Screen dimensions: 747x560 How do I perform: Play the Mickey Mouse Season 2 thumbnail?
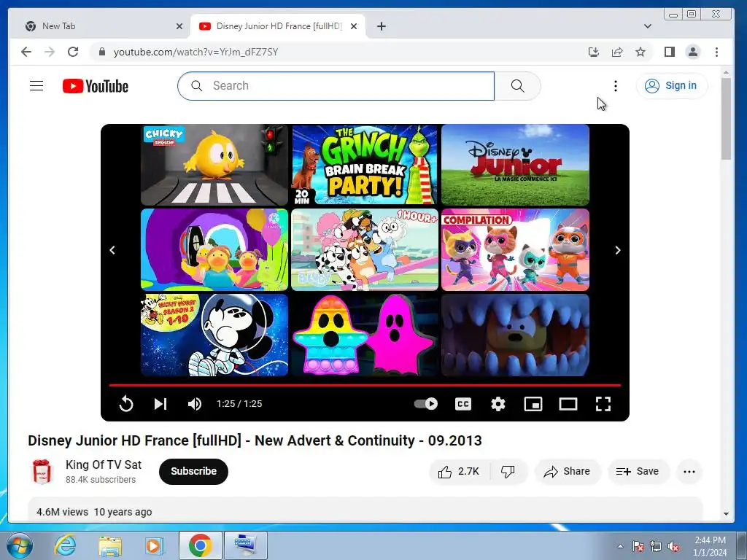(x=214, y=335)
